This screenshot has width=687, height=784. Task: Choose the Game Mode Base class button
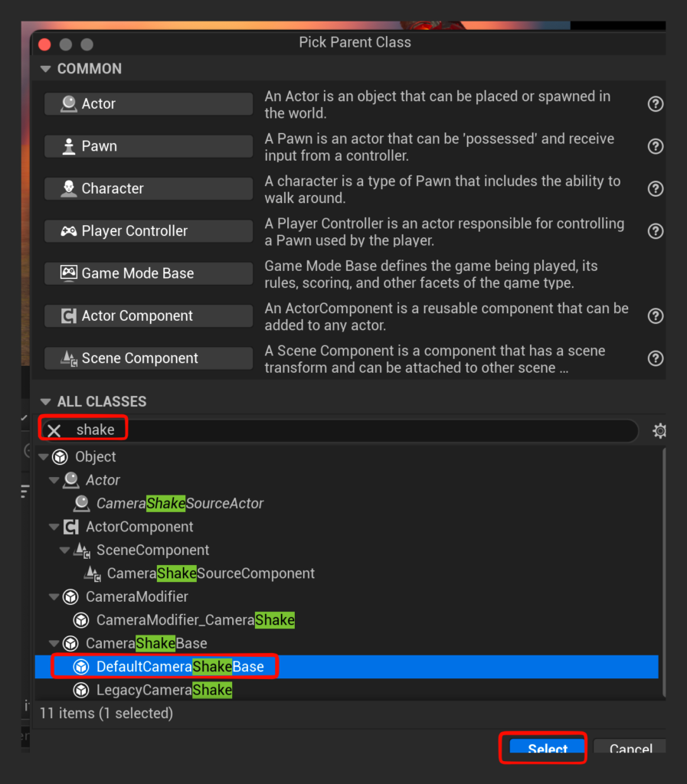click(x=149, y=273)
